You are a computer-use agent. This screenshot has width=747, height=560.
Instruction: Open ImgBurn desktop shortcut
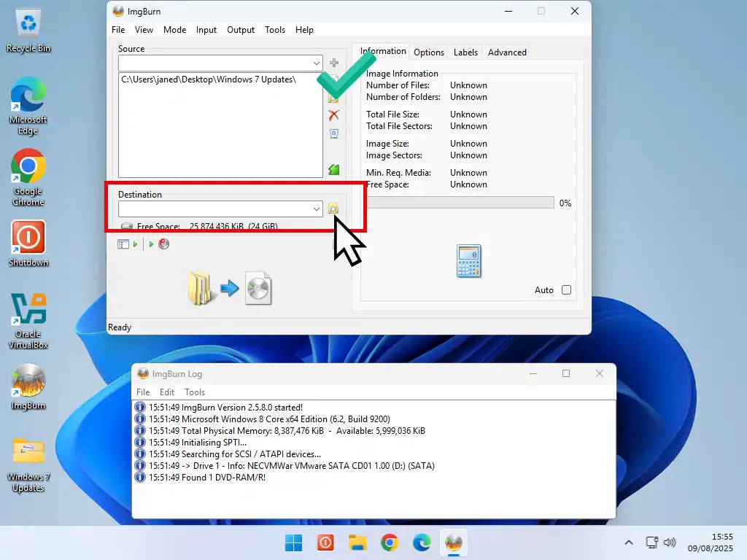(x=28, y=386)
